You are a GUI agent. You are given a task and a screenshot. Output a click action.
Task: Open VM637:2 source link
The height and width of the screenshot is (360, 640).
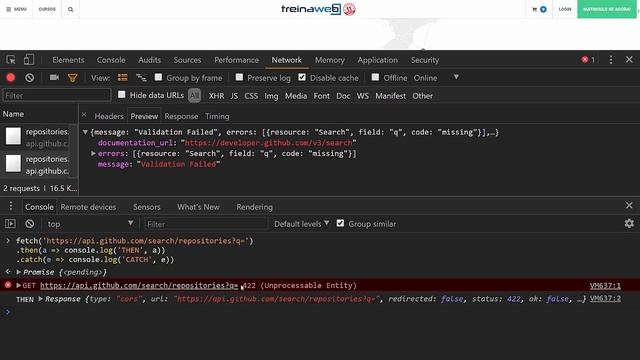coord(605,299)
